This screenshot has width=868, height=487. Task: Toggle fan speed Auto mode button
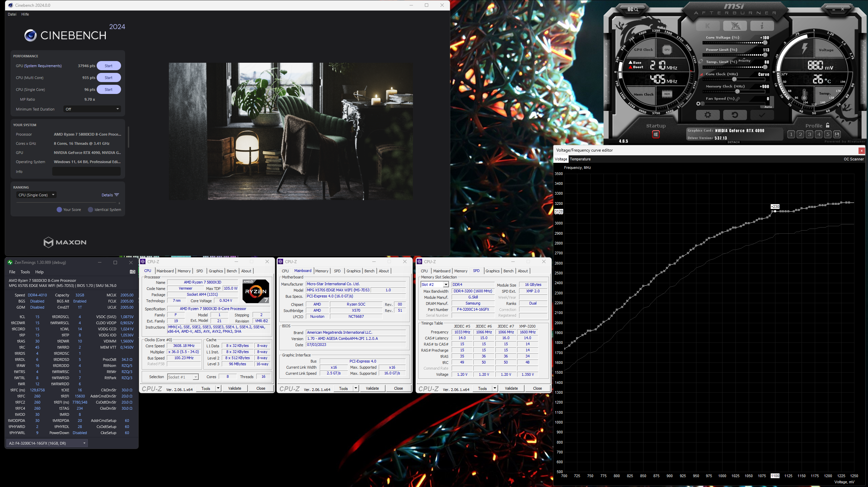pyautogui.click(x=768, y=107)
